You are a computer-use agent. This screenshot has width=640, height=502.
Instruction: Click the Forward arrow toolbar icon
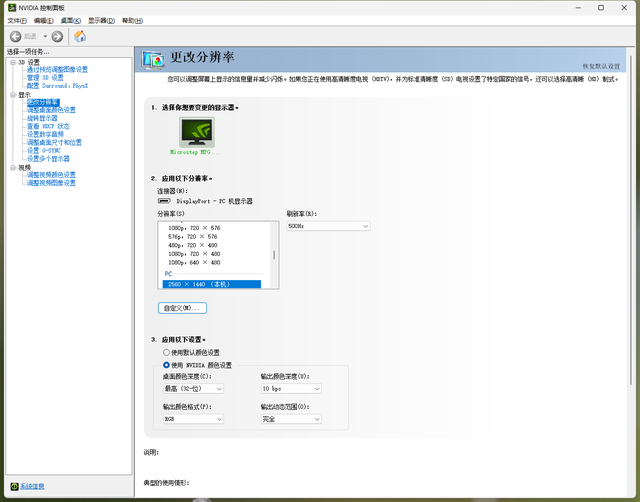click(x=57, y=37)
